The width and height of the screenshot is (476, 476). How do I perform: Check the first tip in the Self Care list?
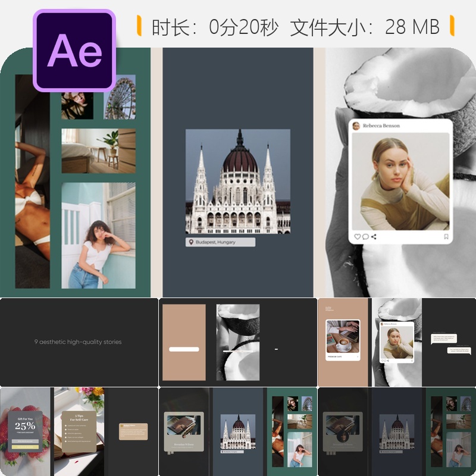point(65,425)
